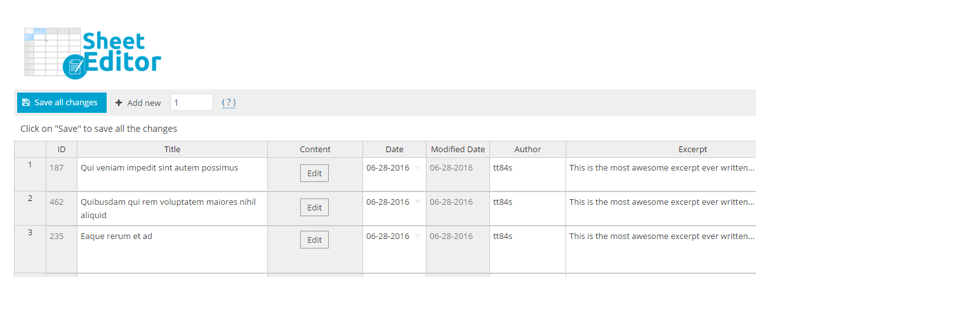
Task: Click the Sheet Editor logo
Action: pyautogui.click(x=93, y=53)
